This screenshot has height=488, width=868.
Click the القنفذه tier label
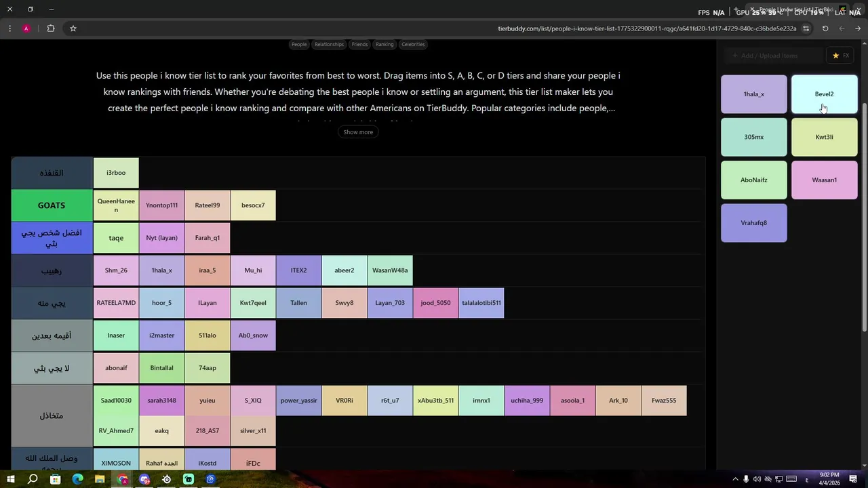[52, 173]
